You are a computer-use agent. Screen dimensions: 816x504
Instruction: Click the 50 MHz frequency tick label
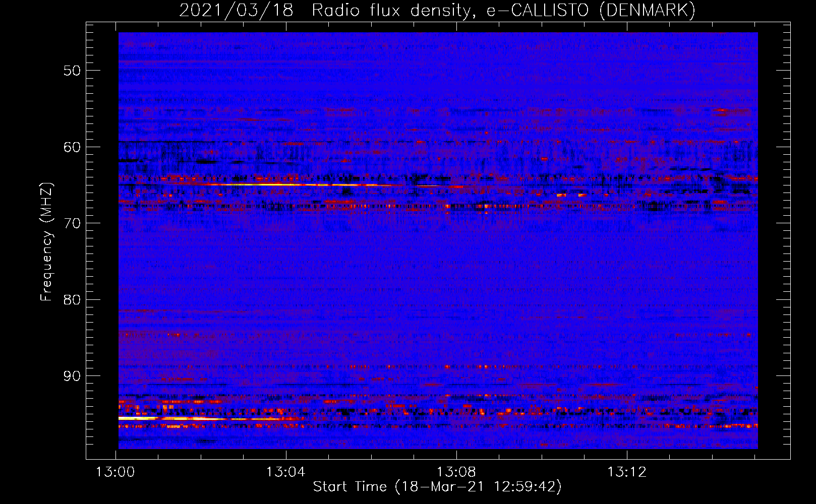pos(72,71)
